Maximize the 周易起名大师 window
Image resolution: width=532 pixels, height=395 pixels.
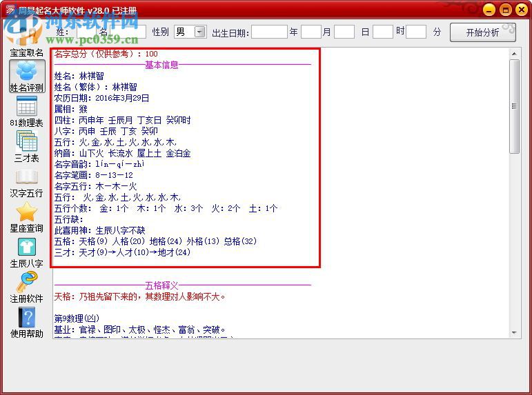505,10
